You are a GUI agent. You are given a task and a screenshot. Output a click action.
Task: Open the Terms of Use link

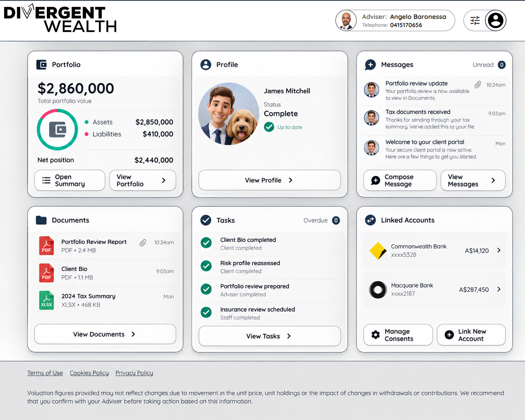coord(45,373)
